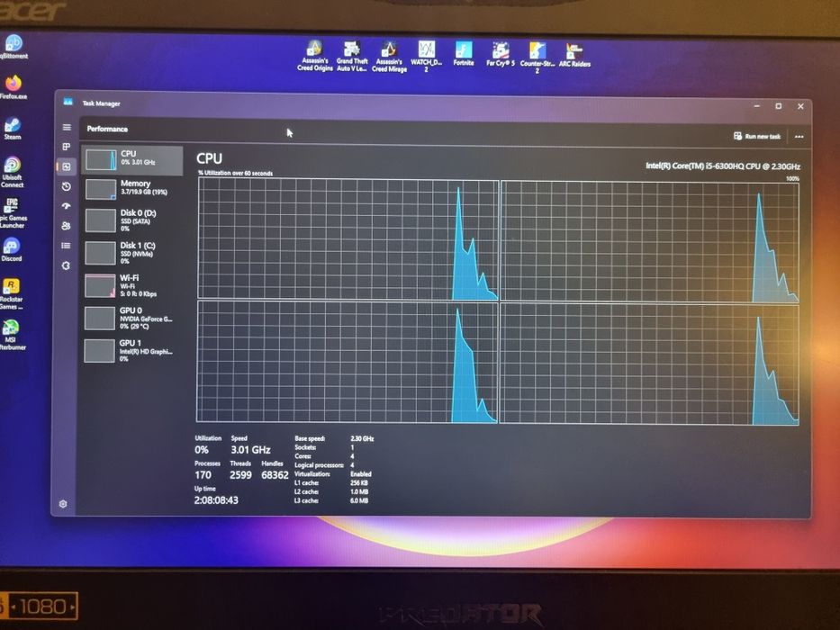Open the three-dot more options menu
The width and height of the screenshot is (840, 630).
point(799,137)
